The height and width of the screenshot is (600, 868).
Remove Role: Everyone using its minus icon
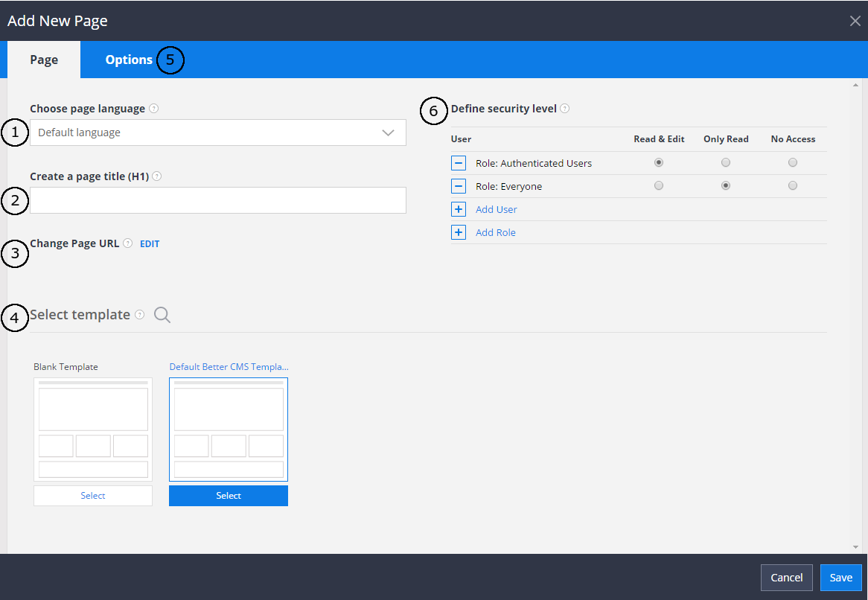(458, 185)
